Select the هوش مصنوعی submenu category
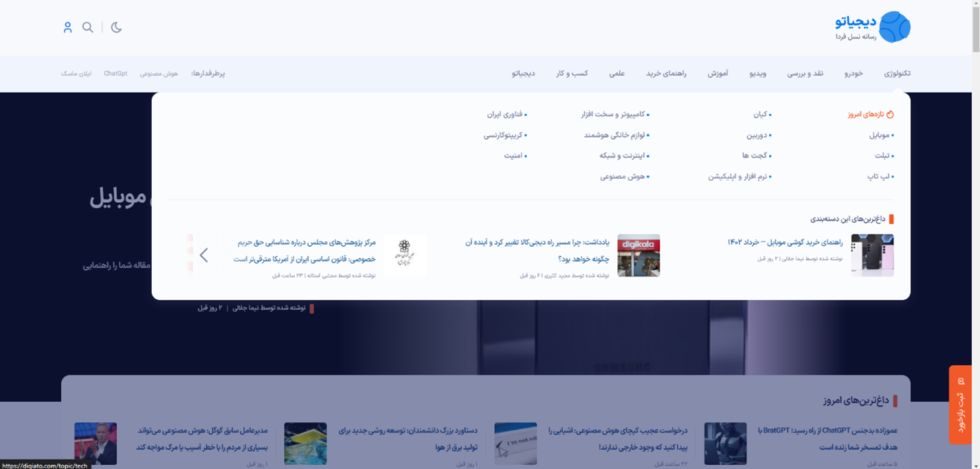This screenshot has width=980, height=469. [623, 177]
